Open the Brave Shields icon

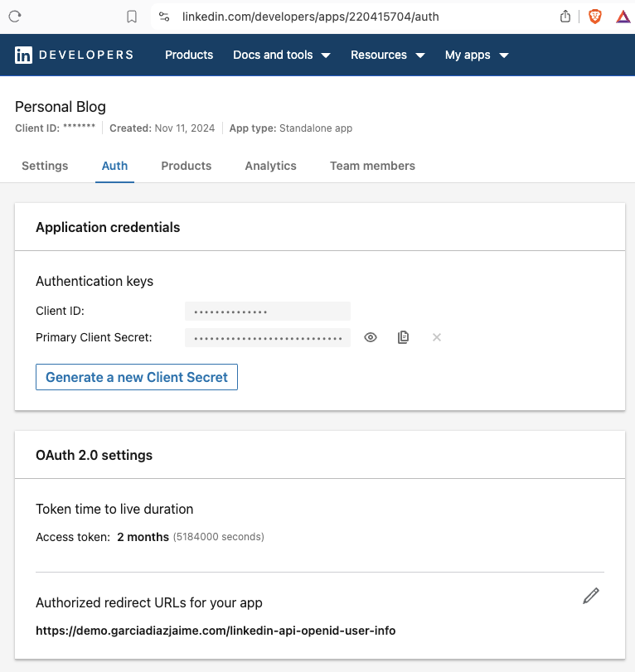(595, 16)
